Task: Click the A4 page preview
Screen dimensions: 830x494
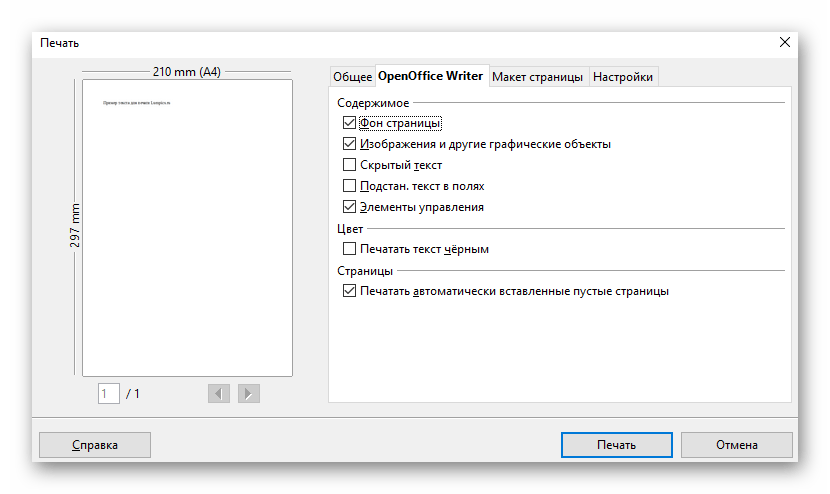Action: [x=187, y=228]
